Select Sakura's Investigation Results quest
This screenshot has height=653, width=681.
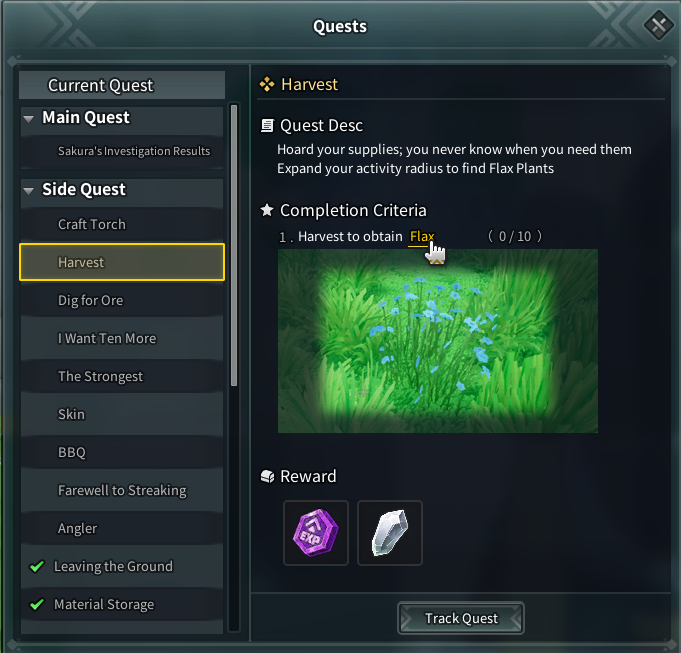134,151
